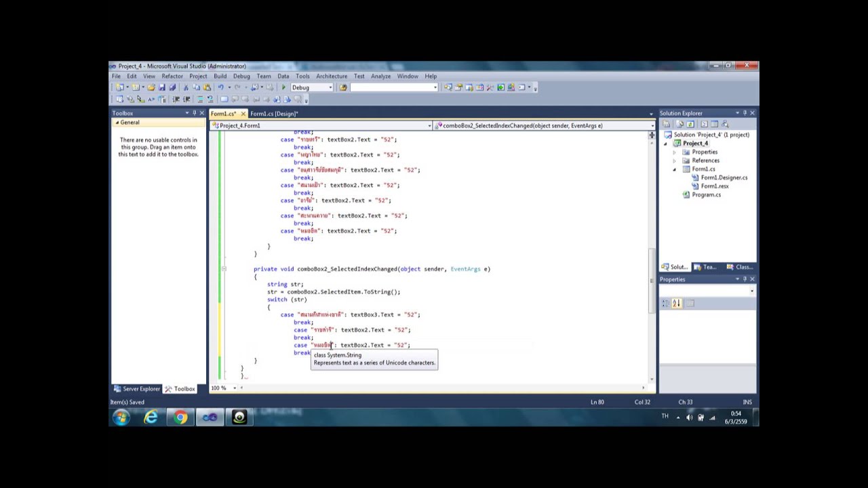Viewport: 868px width, 488px height.
Task: Click View Designer icon in Solution Explorer toolbar
Action: 714,124
